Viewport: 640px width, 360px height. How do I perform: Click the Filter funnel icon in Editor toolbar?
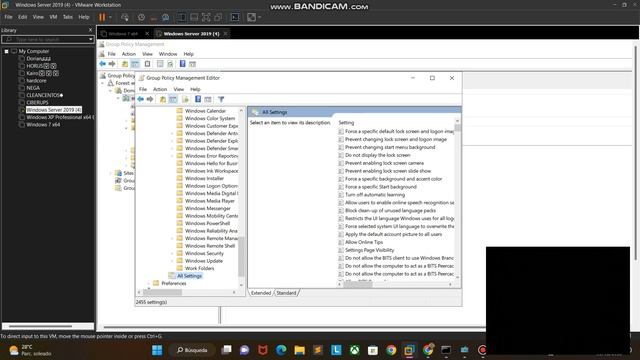[221, 99]
